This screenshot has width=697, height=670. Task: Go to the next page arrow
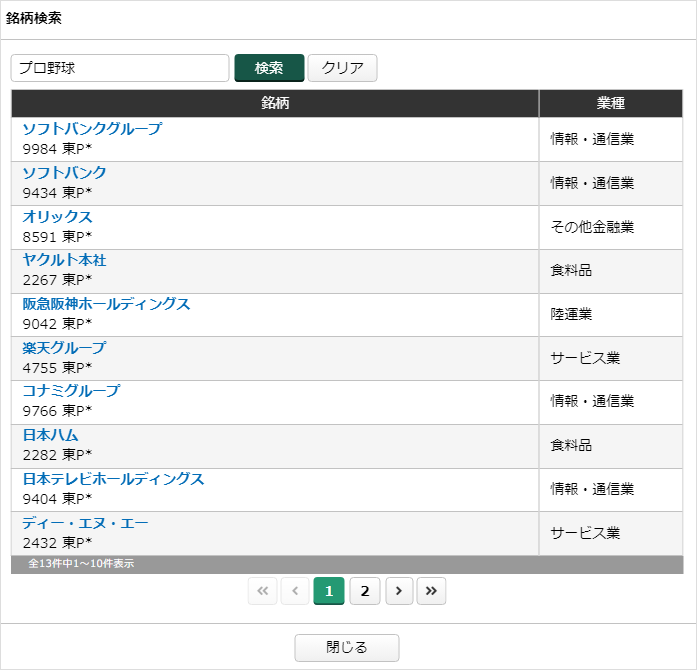[x=399, y=591]
